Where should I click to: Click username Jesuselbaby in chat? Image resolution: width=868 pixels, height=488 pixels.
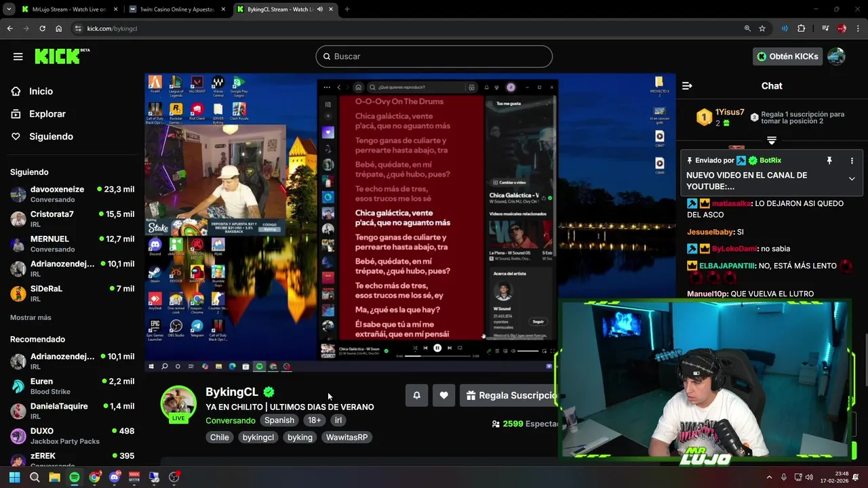(711, 232)
